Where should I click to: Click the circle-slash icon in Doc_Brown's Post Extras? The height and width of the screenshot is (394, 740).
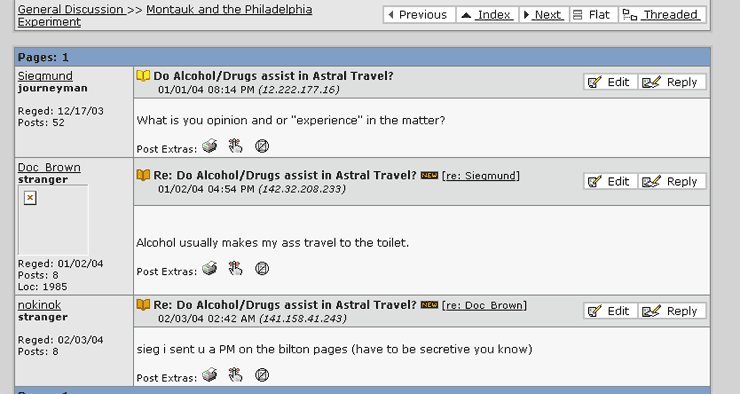[x=262, y=269]
